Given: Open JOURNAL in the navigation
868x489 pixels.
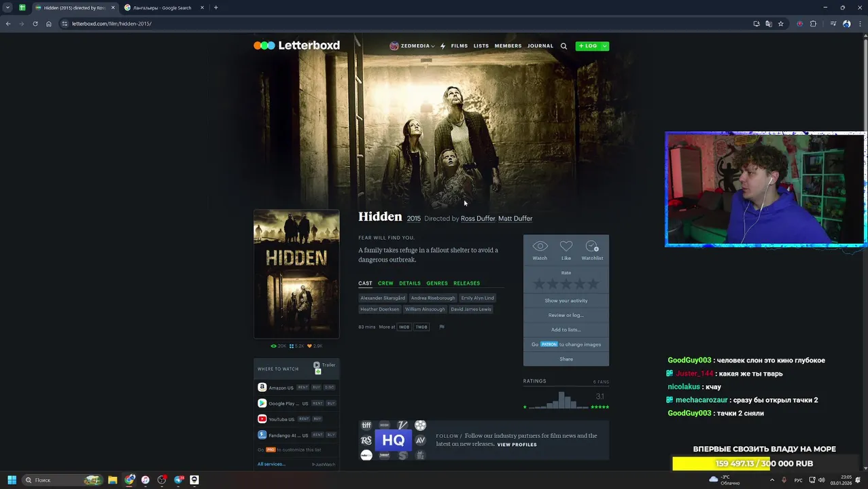Looking at the screenshot, I should click(x=540, y=46).
